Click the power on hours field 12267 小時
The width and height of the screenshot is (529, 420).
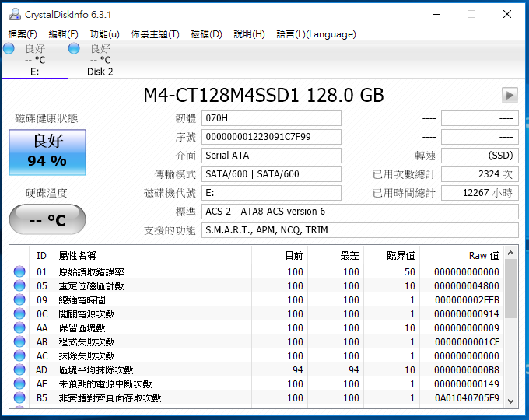tap(480, 193)
